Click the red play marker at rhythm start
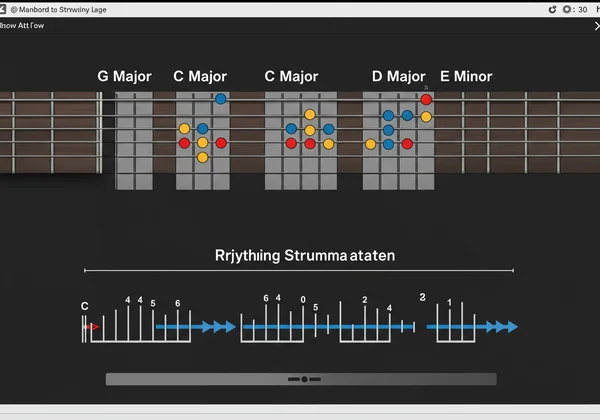This screenshot has width=600, height=420. (x=92, y=327)
